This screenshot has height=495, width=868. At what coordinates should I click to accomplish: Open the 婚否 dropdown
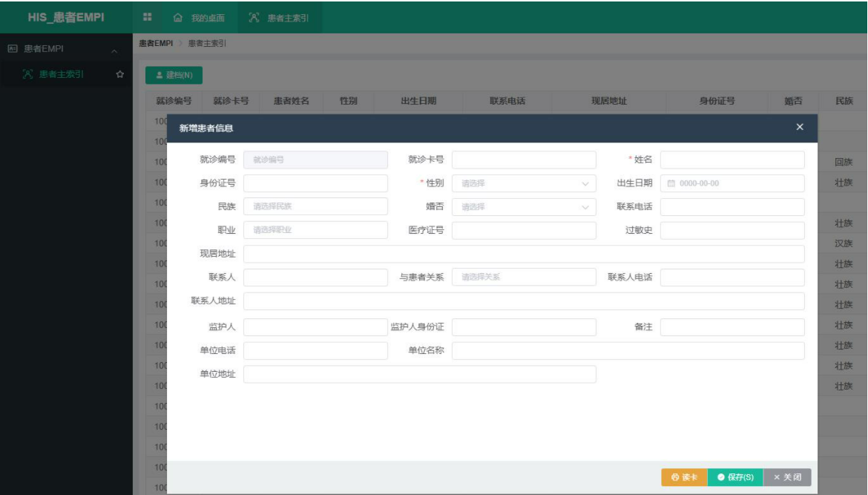click(524, 206)
